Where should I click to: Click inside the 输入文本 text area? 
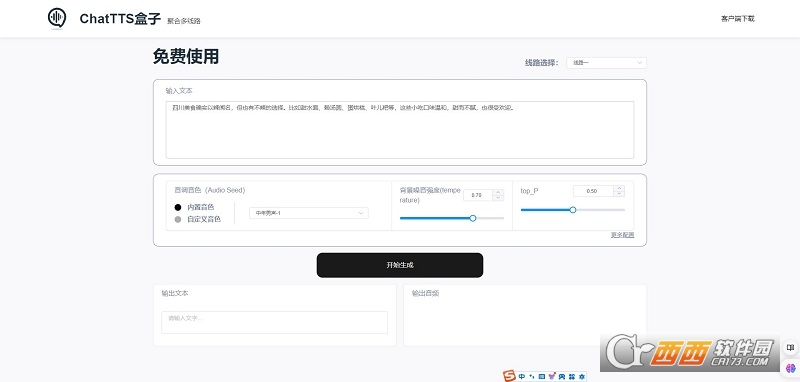pyautogui.click(x=399, y=130)
